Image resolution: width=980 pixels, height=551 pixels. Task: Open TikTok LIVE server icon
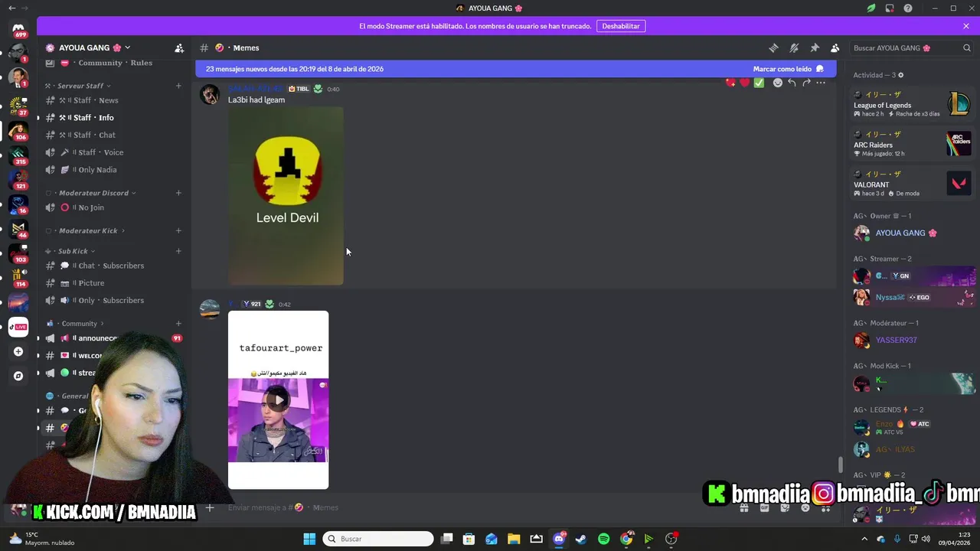18,327
